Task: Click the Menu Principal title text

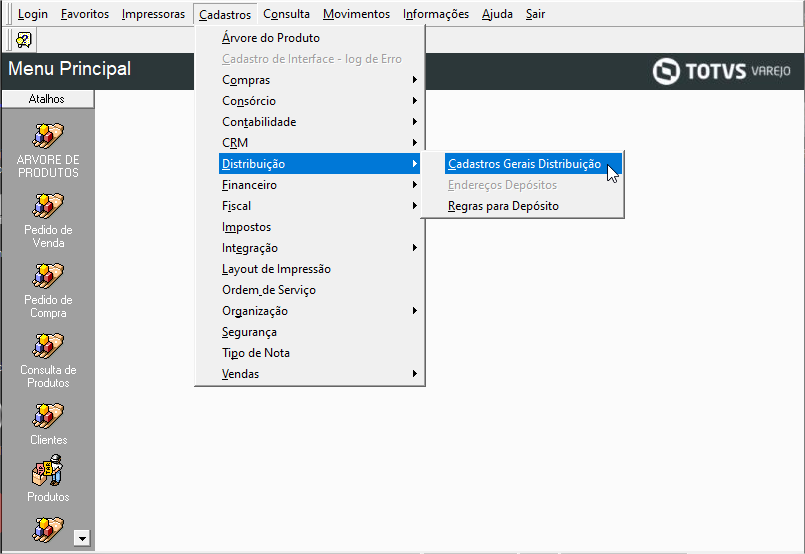Action: click(x=70, y=68)
